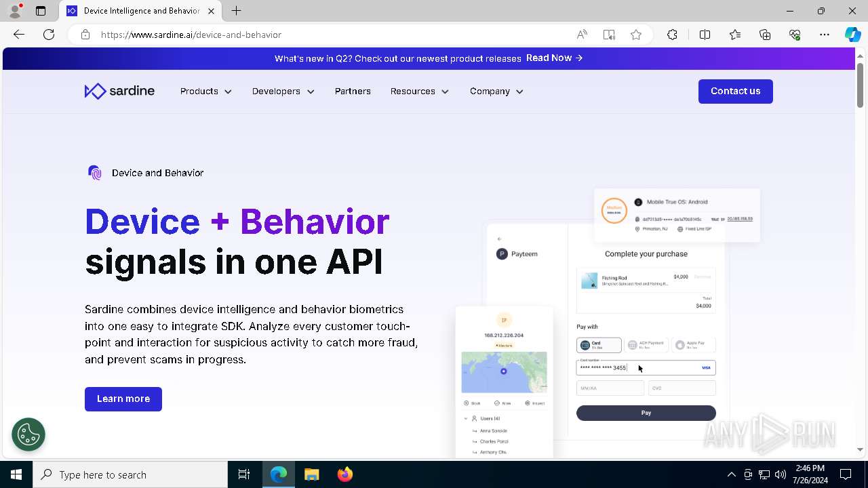Click Device and Behavior fingerprint icon
Screen dimensions: 868x488
point(95,173)
